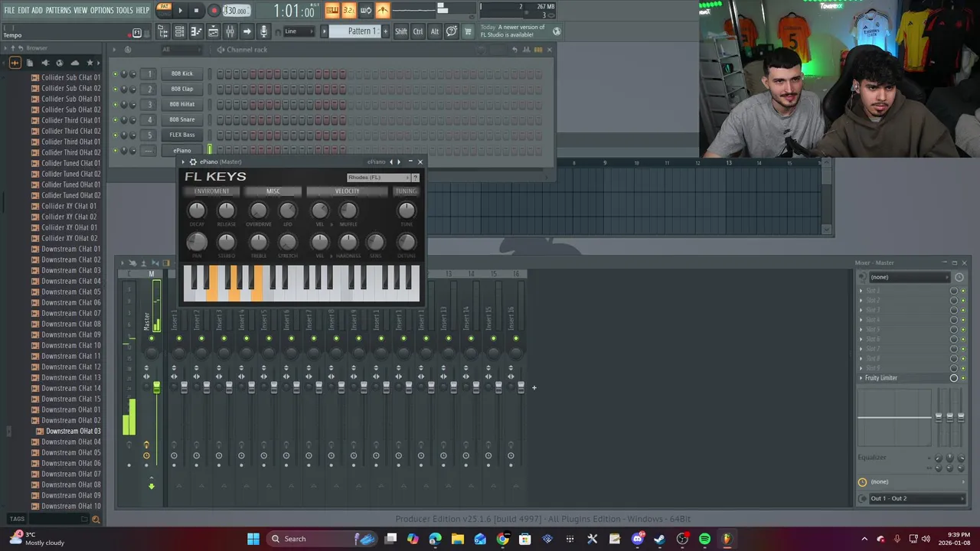Toggle the loop recording icon

[x=365, y=10]
